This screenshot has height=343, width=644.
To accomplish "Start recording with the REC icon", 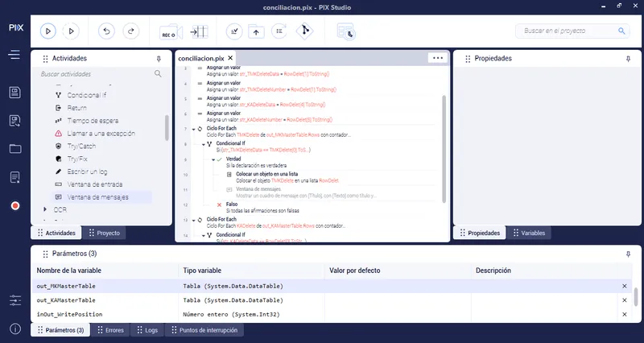I will pos(171,31).
